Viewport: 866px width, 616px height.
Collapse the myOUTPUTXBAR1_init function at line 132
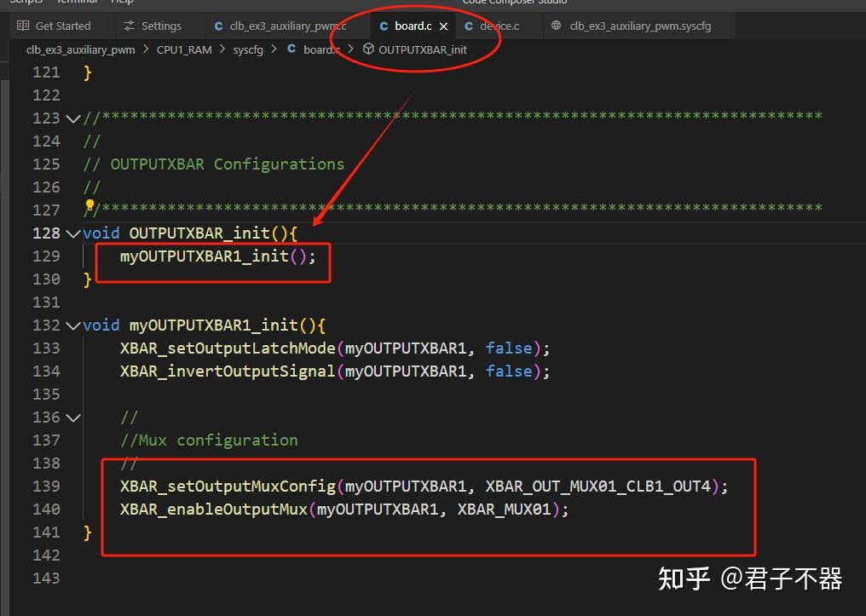[72, 325]
